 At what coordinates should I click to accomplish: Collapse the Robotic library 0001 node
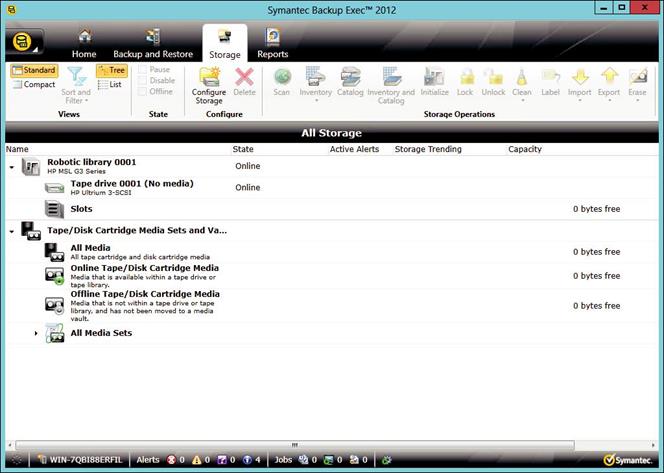[x=12, y=167]
